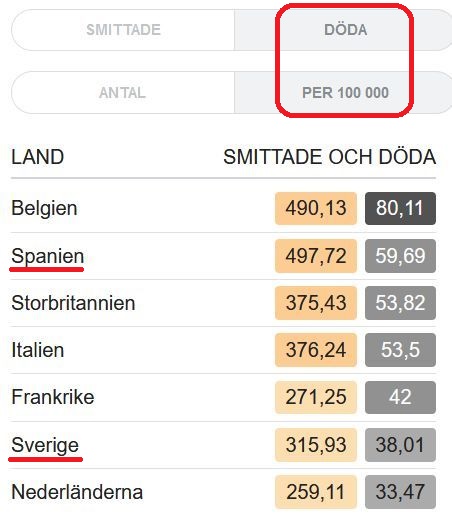The image size is (452, 519).
Task: Choose the ANTAL display mode
Action: point(123,93)
